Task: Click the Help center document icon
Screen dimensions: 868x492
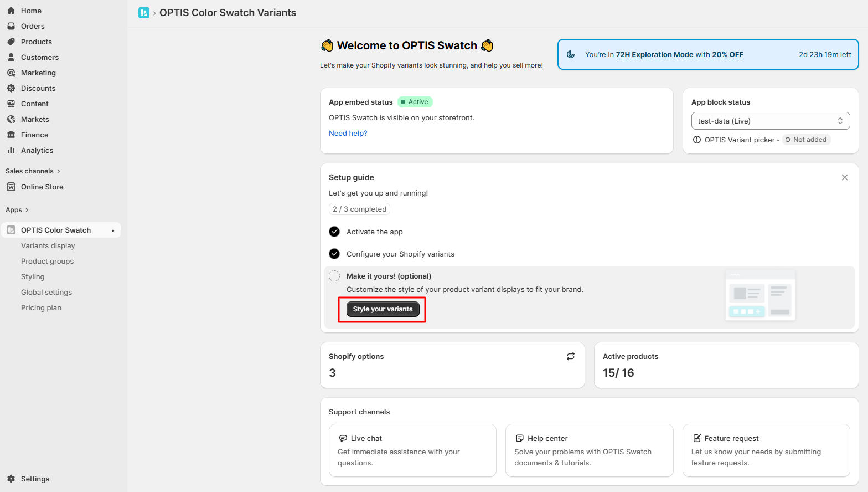Action: point(520,438)
